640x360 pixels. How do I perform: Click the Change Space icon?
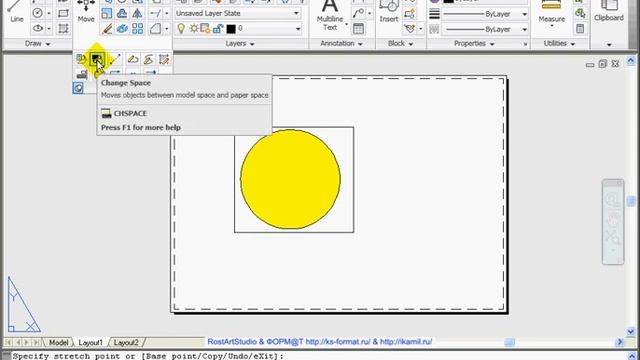click(97, 60)
